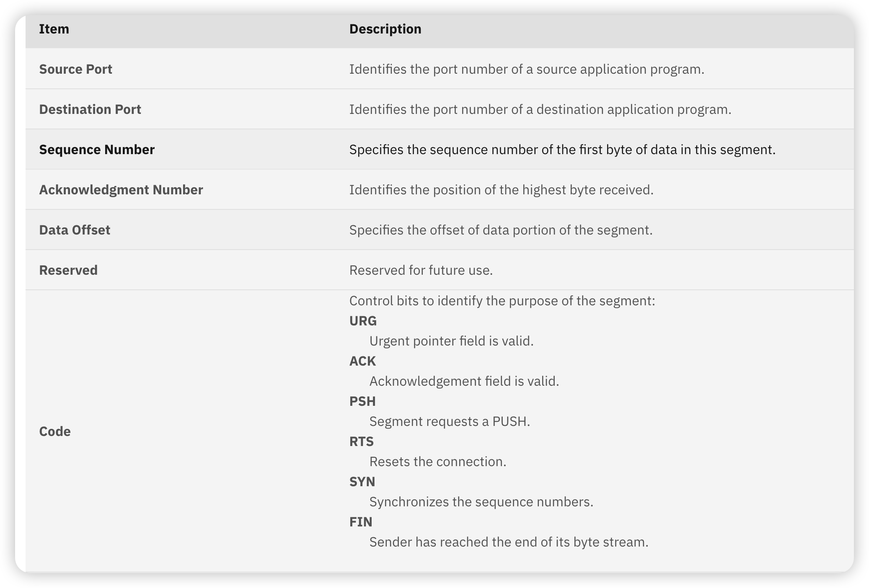Click the Item column header
Image resolution: width=869 pixels, height=588 pixels.
pyautogui.click(x=54, y=29)
